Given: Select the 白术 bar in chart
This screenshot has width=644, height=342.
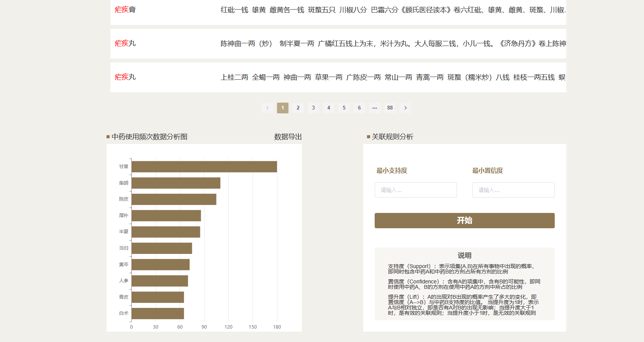Looking at the screenshot, I should coord(157,313).
